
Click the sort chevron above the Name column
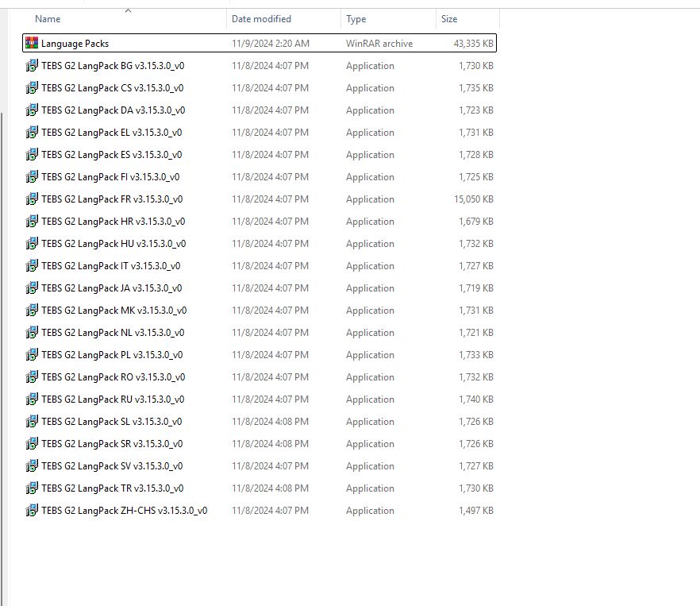127,10
